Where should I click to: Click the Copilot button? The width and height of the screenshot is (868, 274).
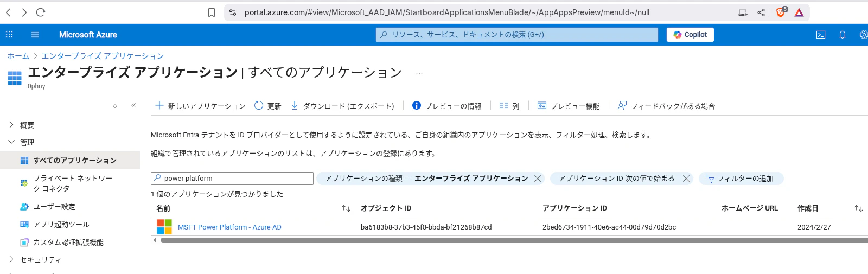pos(690,35)
